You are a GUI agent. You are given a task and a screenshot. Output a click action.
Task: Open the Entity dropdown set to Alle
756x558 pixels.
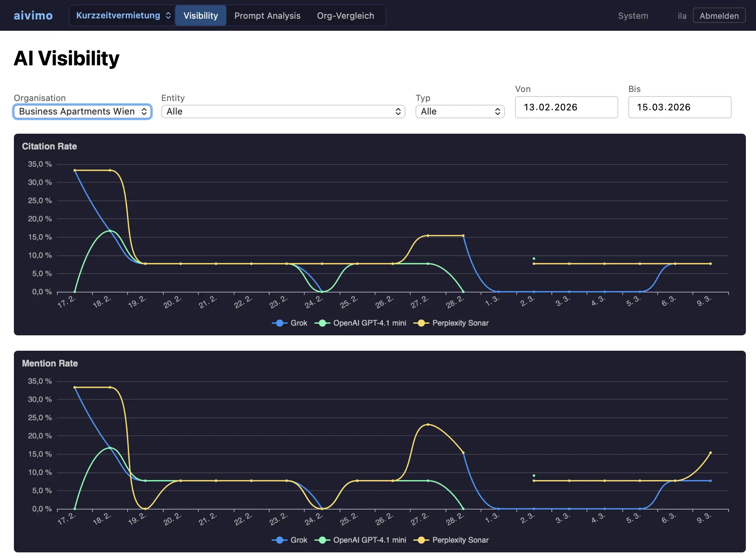[x=283, y=111]
